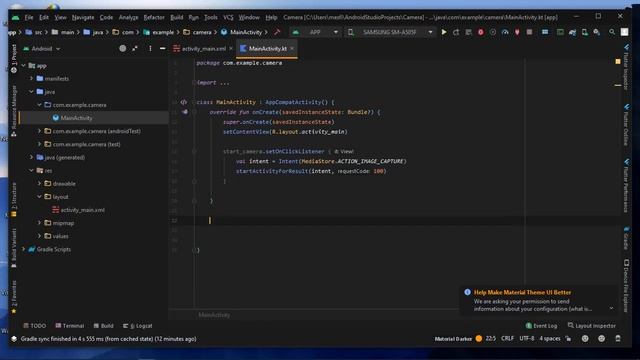Open the Event Log
The height and width of the screenshot is (360, 640).
point(541,326)
